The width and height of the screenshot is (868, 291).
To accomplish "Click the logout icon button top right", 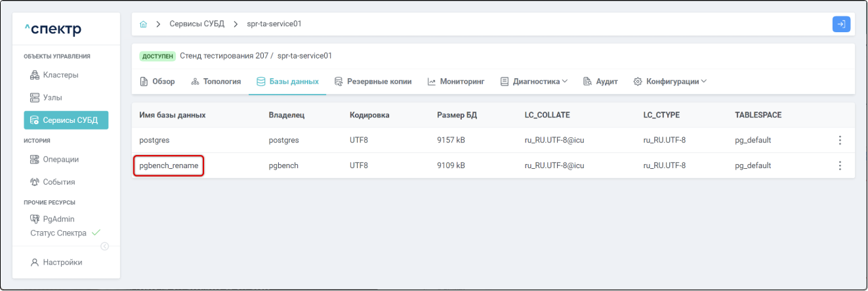I will pos(841,24).
